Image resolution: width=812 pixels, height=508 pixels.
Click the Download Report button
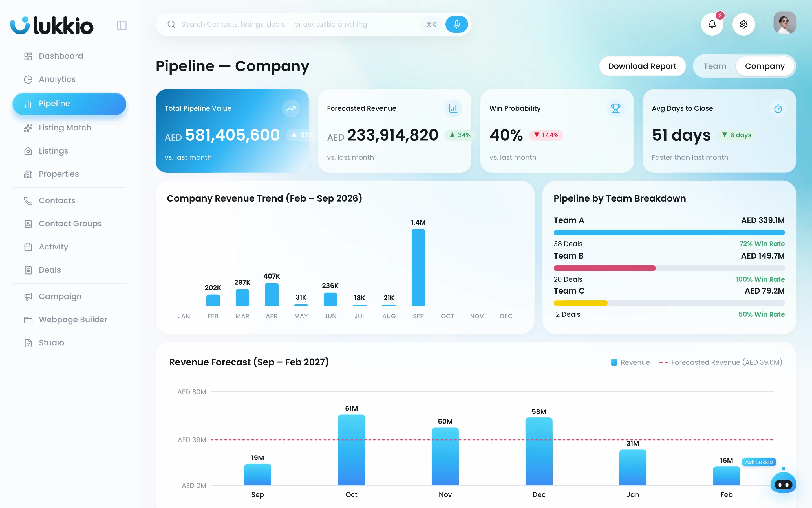pos(642,66)
